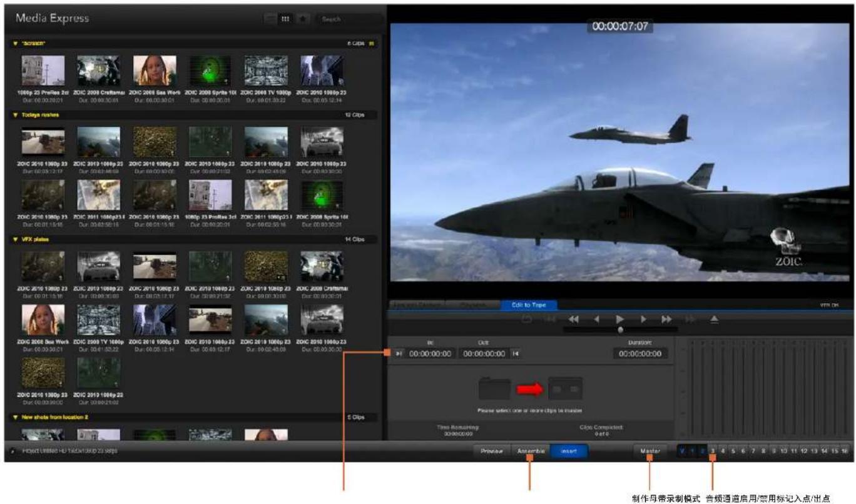Select the green Sprite clip in scratch bin
Viewport: 856px width, 504px height.
(x=210, y=71)
